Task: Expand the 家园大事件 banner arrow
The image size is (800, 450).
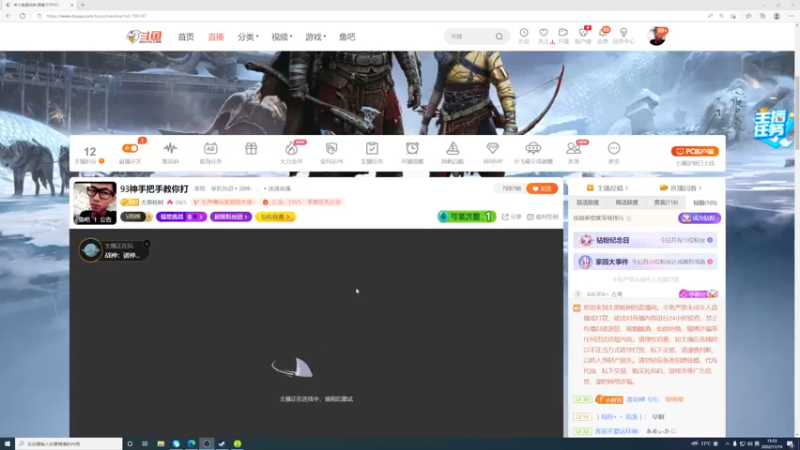Action: pos(710,262)
